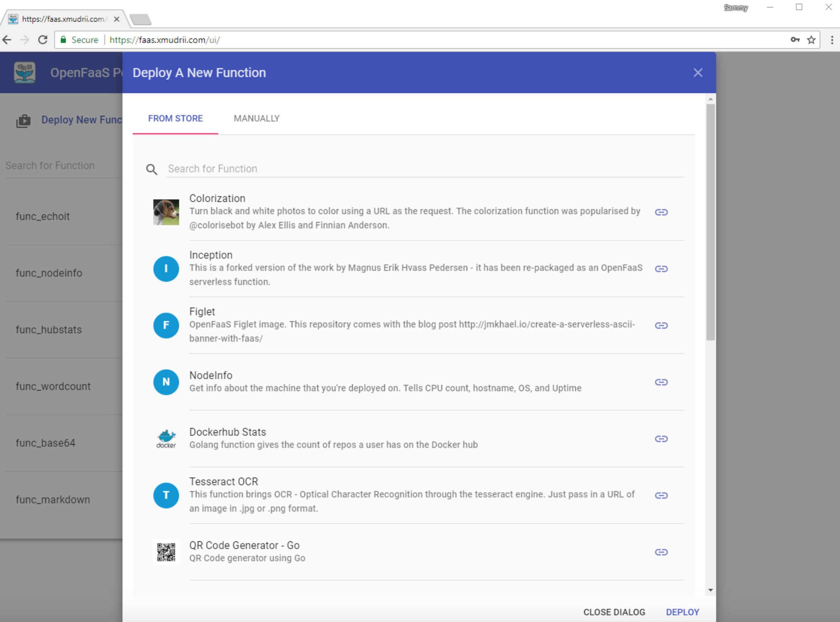
Task: Click the CLOSE DIALOG button
Action: tap(614, 612)
